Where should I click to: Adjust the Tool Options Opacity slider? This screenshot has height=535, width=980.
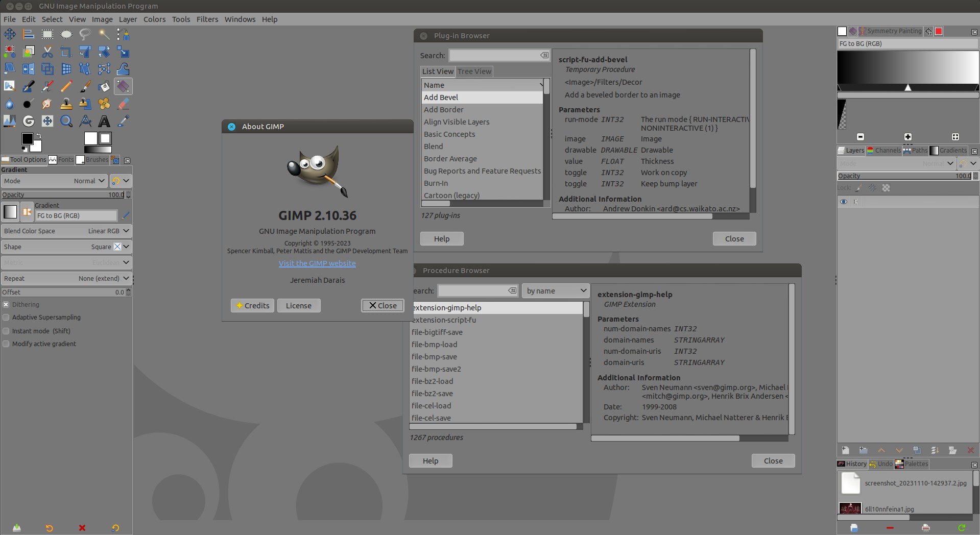[x=63, y=194]
